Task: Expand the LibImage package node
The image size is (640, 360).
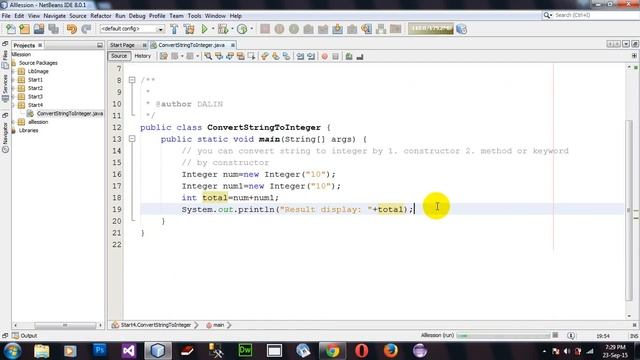Action: click(x=13, y=71)
